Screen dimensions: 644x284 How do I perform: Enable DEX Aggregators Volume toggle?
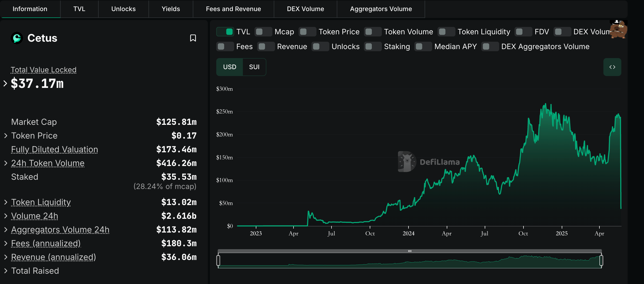tap(490, 47)
